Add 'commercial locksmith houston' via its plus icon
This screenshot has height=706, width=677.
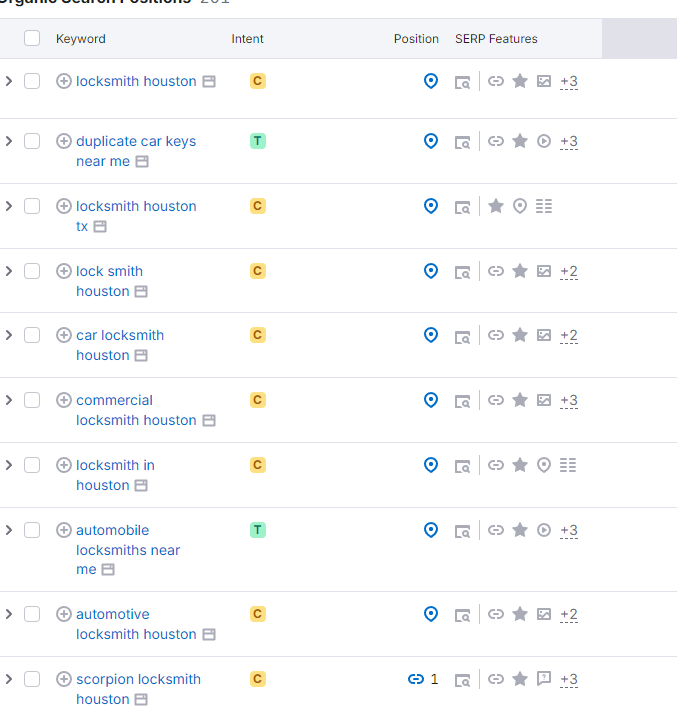point(63,400)
